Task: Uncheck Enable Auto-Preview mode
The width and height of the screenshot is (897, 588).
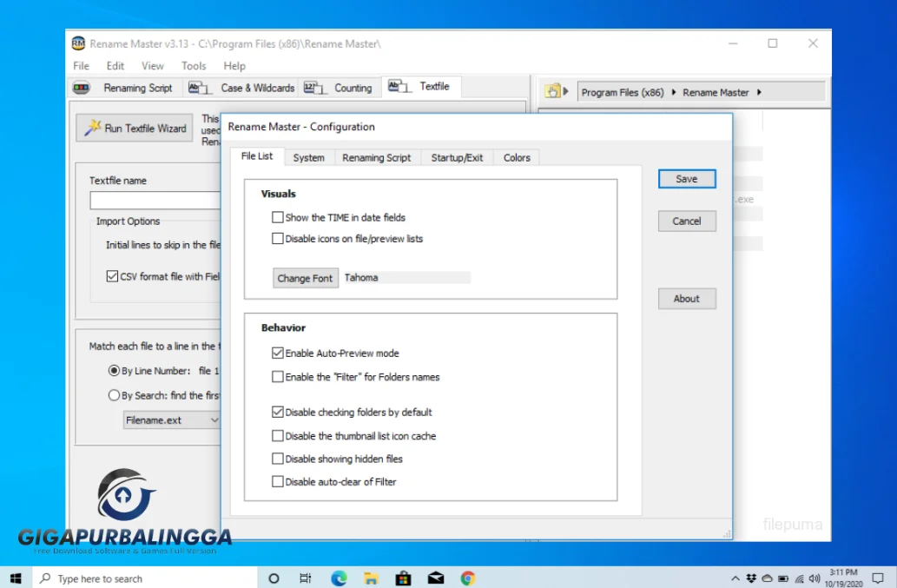Action: (x=278, y=353)
